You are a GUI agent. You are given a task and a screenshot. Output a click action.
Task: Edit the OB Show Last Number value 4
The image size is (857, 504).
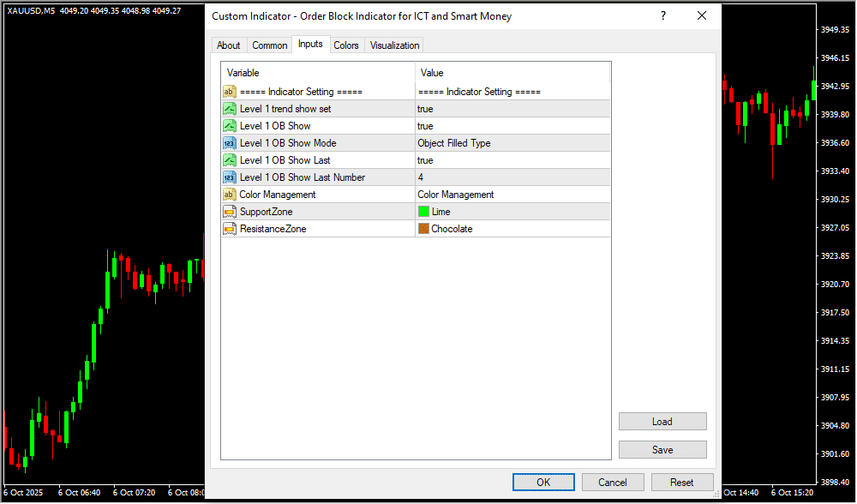(512, 177)
